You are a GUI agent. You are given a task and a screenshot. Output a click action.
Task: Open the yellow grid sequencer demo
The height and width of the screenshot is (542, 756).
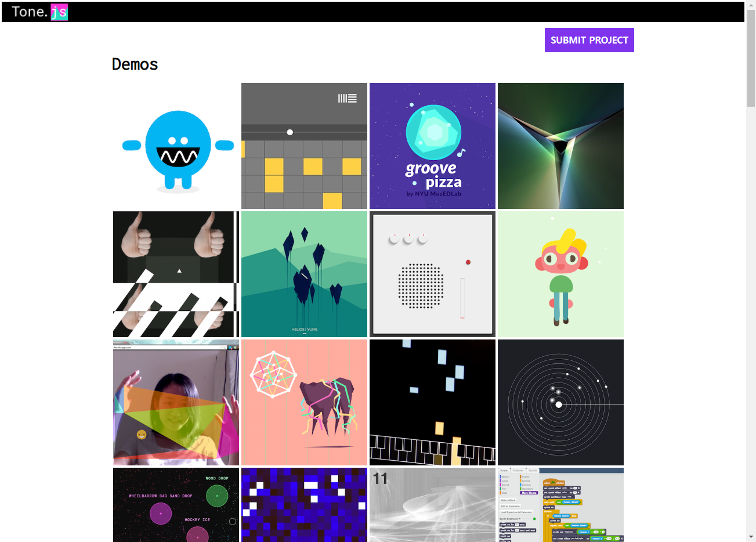coord(304,146)
